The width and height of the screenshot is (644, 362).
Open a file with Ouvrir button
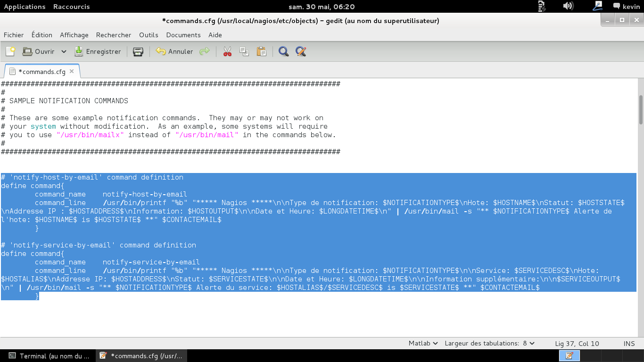(39, 51)
